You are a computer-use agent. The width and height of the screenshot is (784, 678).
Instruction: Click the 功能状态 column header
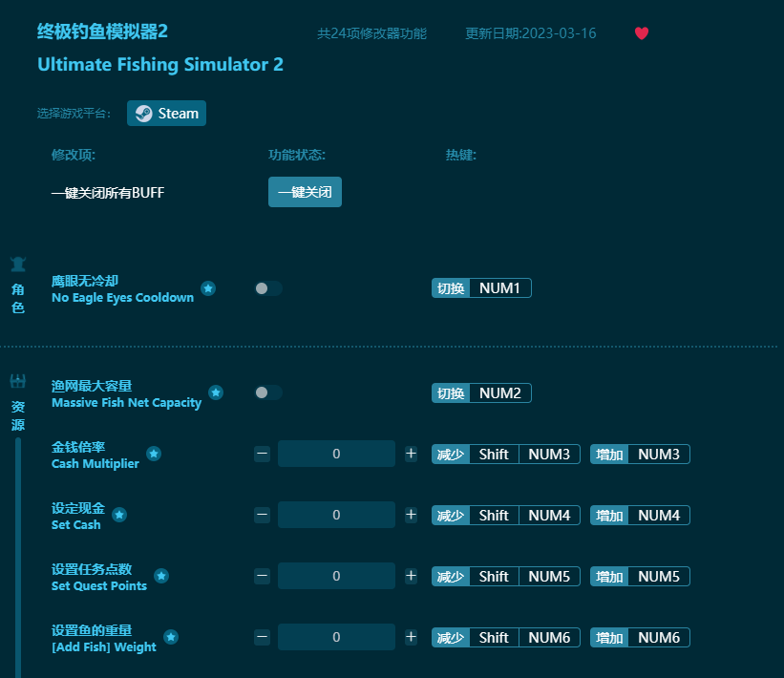[297, 155]
